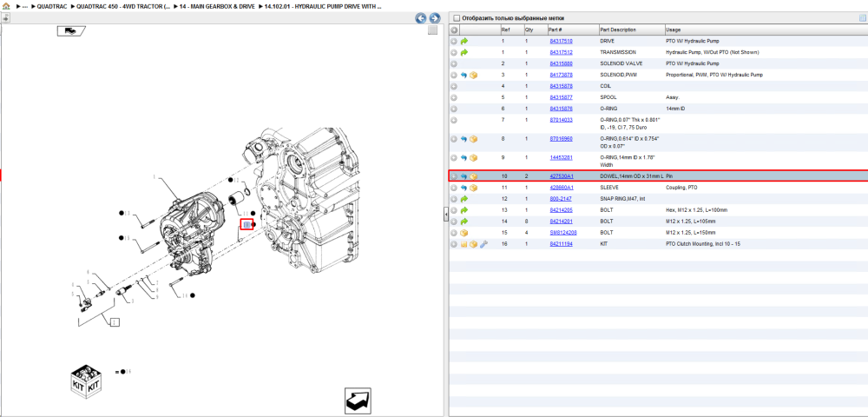Open part number 14453281 link
The height and width of the screenshot is (417, 868).
(561, 157)
